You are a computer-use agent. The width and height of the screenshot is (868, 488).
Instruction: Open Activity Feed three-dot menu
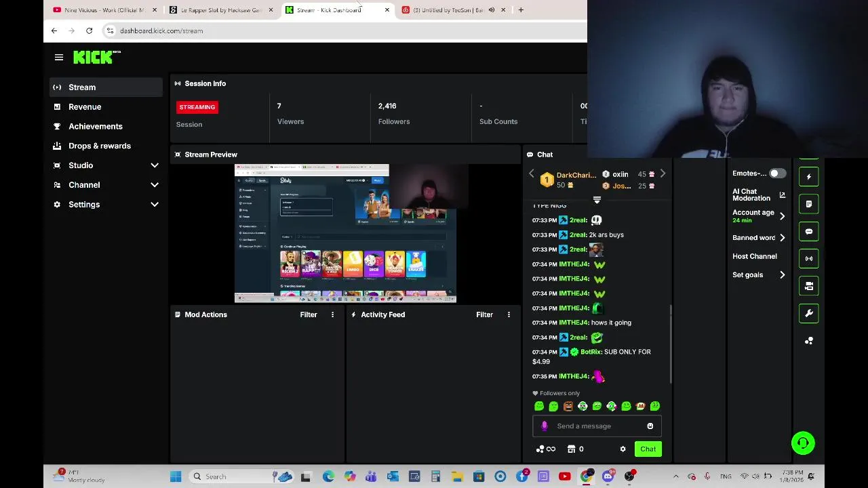(x=509, y=314)
